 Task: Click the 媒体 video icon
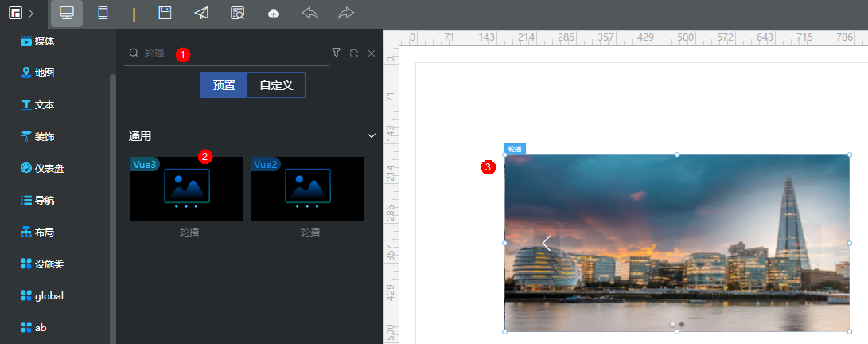[26, 41]
